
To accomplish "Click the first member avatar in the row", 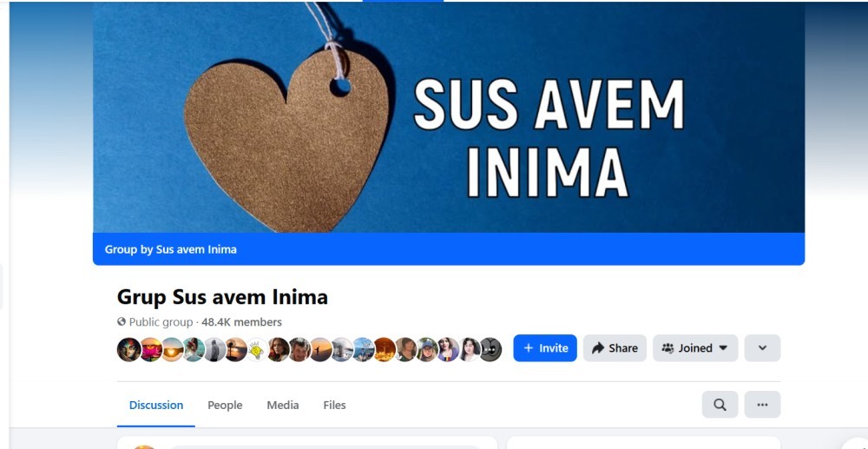I will pyautogui.click(x=129, y=349).
